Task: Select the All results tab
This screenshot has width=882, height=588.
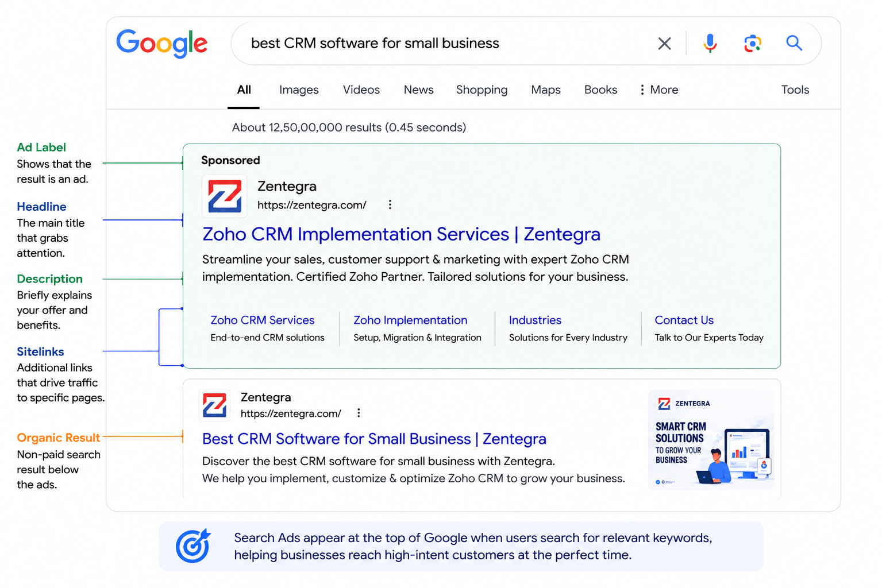Action: [244, 90]
